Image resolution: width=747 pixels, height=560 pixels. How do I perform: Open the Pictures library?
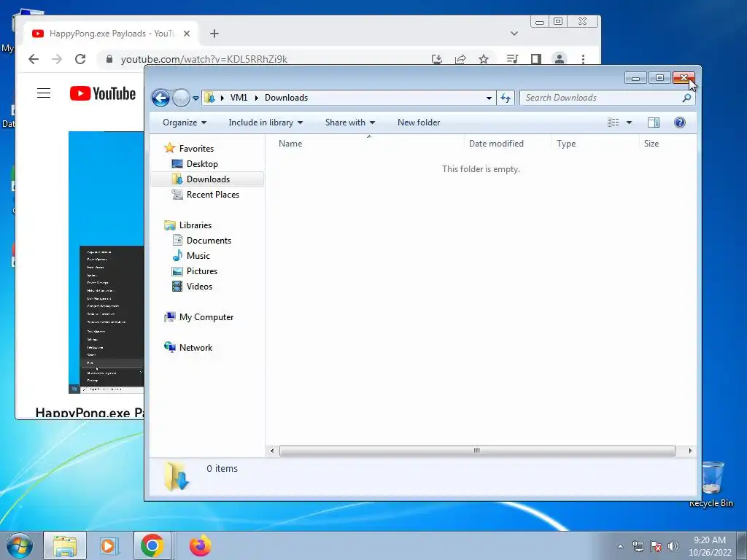click(195, 271)
